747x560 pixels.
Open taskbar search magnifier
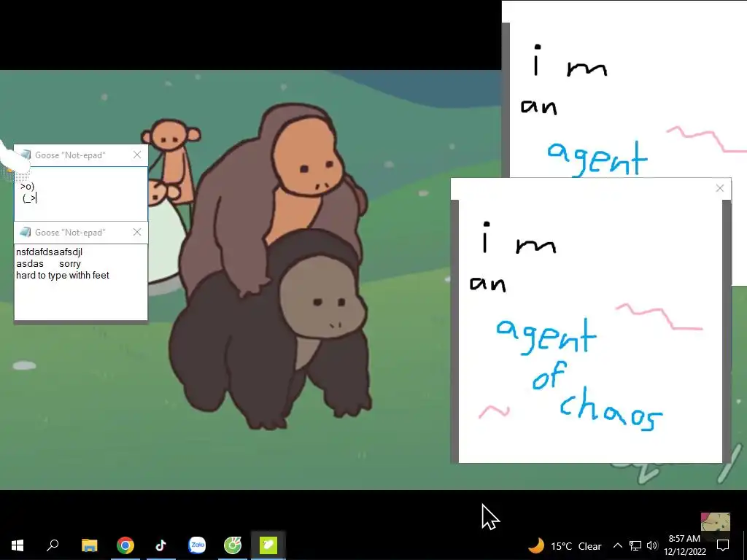coord(53,545)
